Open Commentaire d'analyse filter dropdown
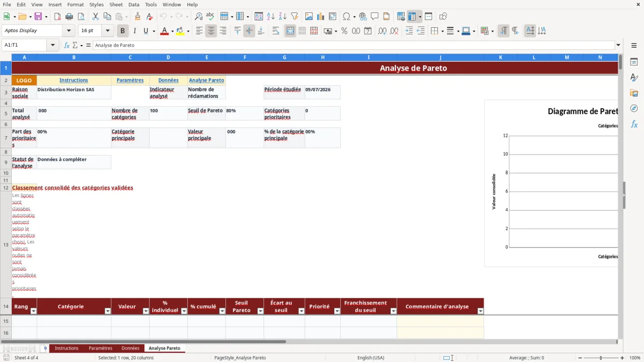The image size is (644, 362). tap(480, 311)
